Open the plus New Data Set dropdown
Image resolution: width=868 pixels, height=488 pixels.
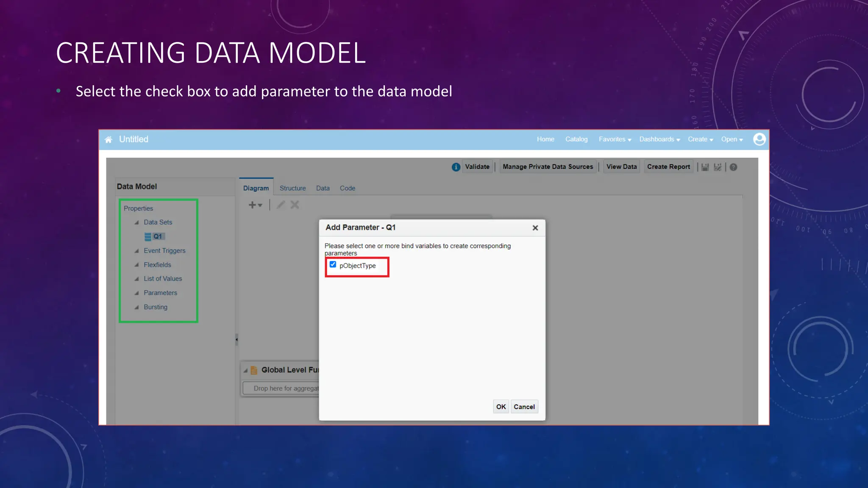(x=255, y=205)
